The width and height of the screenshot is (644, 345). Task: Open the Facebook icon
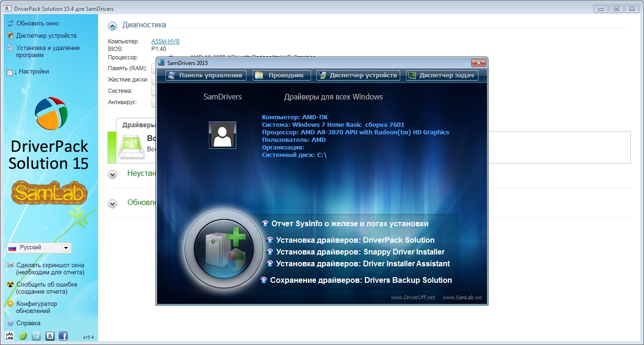coord(63,336)
